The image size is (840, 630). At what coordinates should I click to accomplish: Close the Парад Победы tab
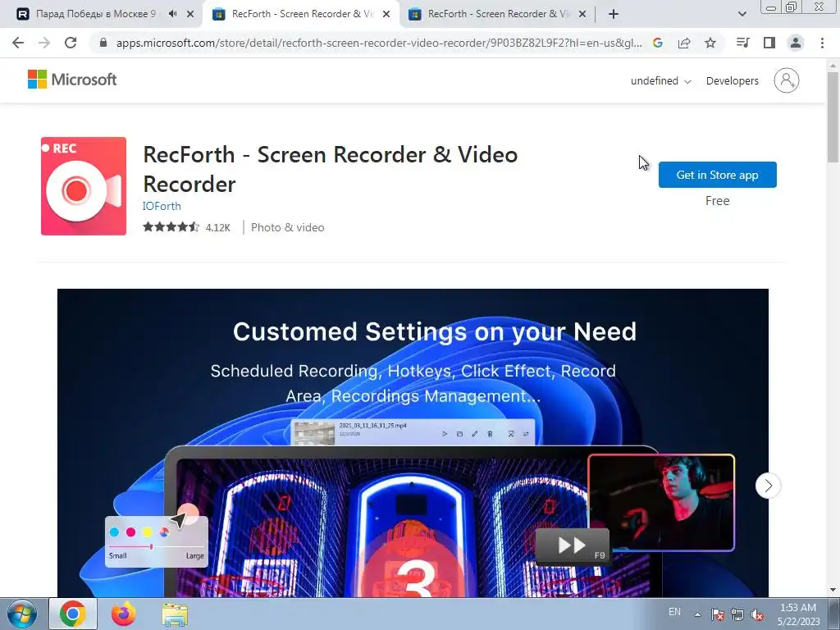[190, 15]
